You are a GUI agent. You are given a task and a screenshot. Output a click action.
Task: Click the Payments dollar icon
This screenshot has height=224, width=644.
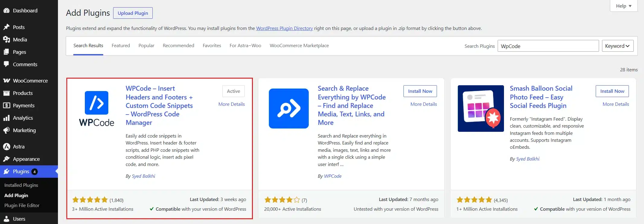pos(6,106)
